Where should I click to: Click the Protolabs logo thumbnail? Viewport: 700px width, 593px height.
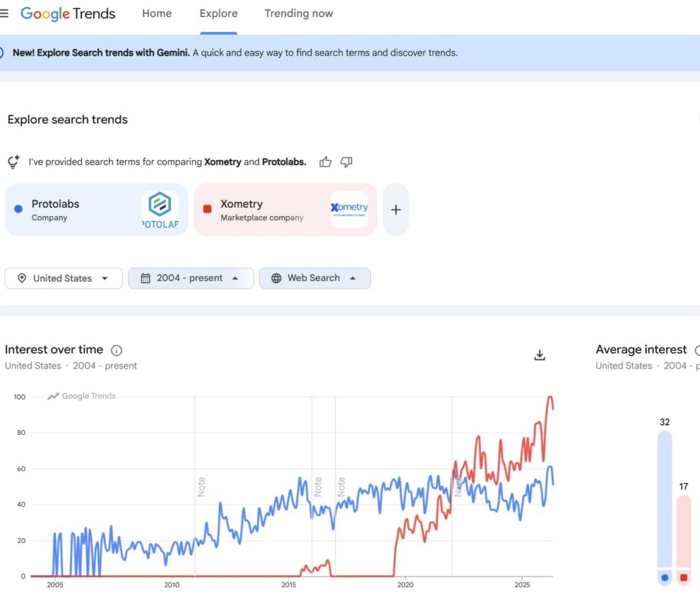point(160,209)
